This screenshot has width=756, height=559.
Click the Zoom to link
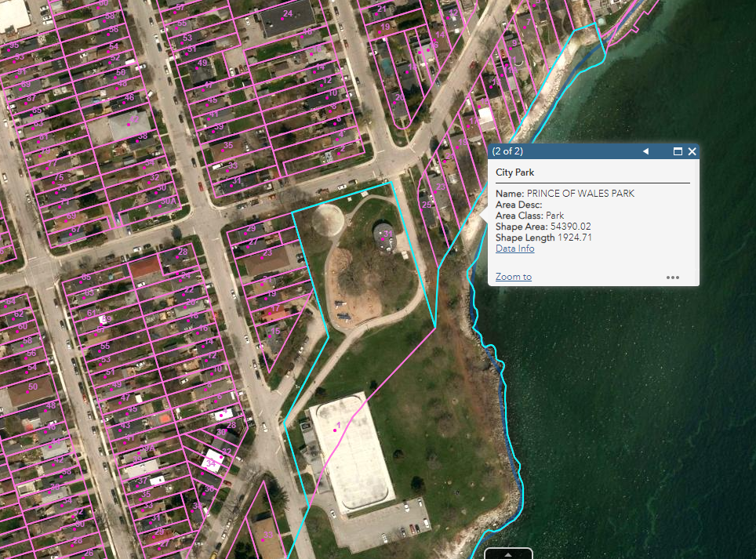513,277
